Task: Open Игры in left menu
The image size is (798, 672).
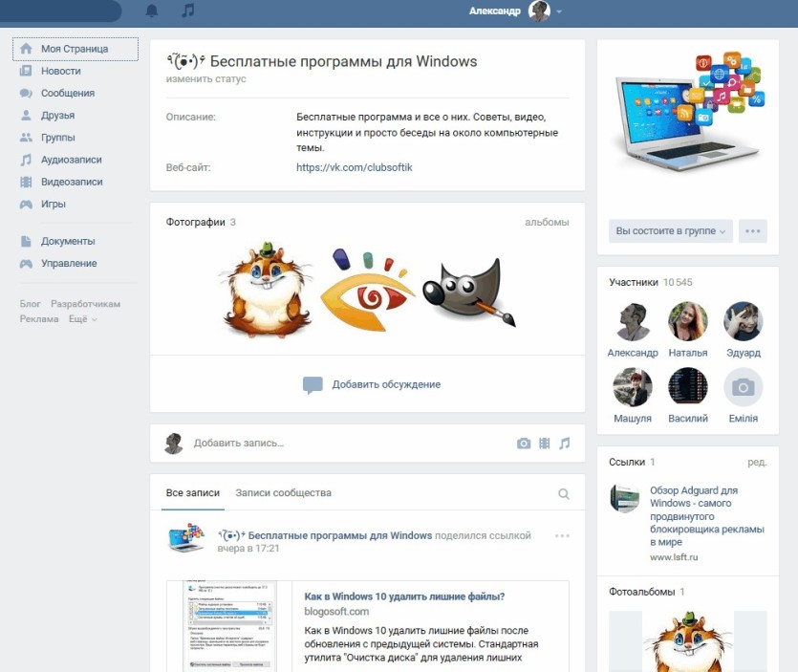Action: point(54,204)
